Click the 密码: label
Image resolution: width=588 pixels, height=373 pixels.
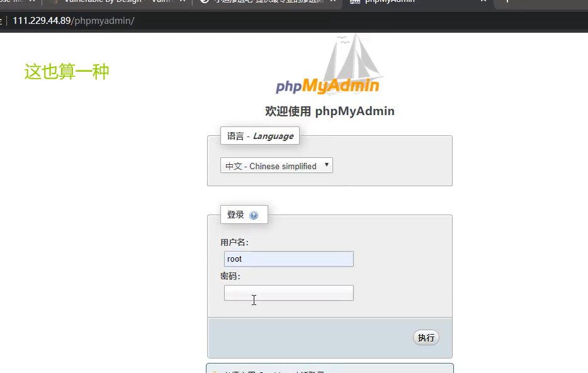tap(230, 276)
